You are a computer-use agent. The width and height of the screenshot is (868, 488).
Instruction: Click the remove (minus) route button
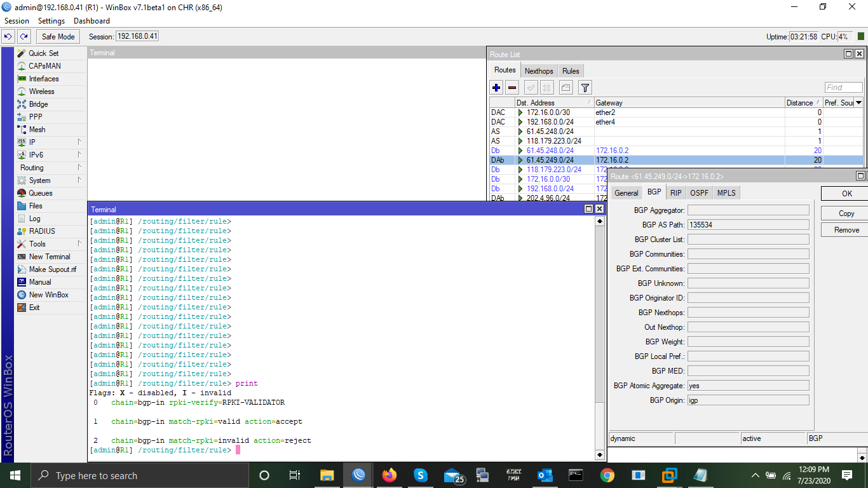[x=512, y=88]
